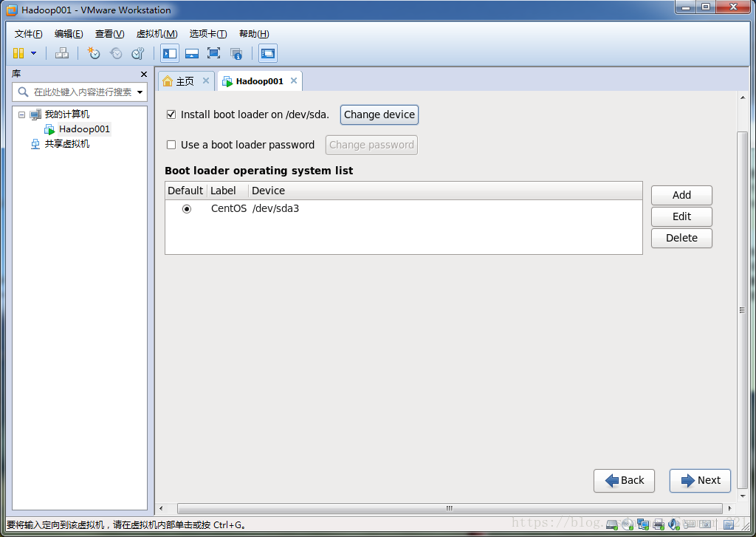The width and height of the screenshot is (756, 537).
Task: Click the CentOS label cell
Action: coord(229,208)
